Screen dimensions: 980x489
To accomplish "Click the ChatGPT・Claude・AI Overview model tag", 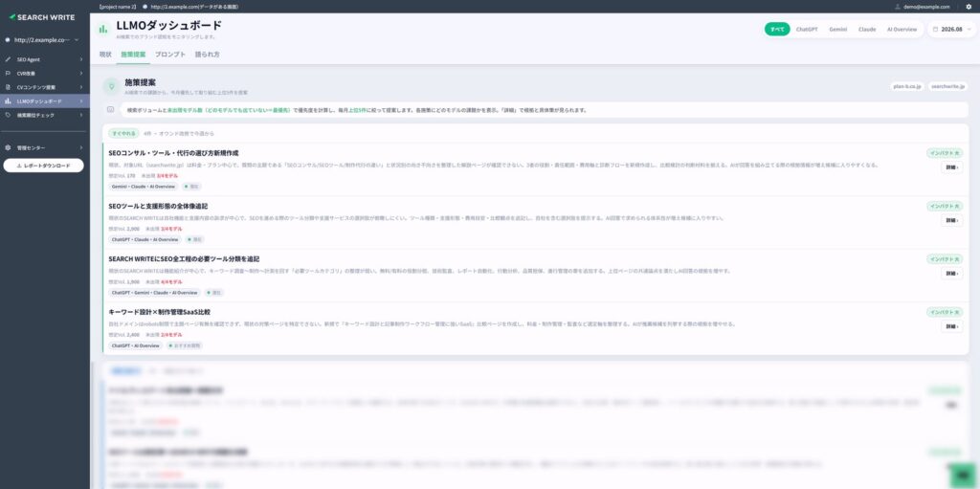I will (x=145, y=239).
